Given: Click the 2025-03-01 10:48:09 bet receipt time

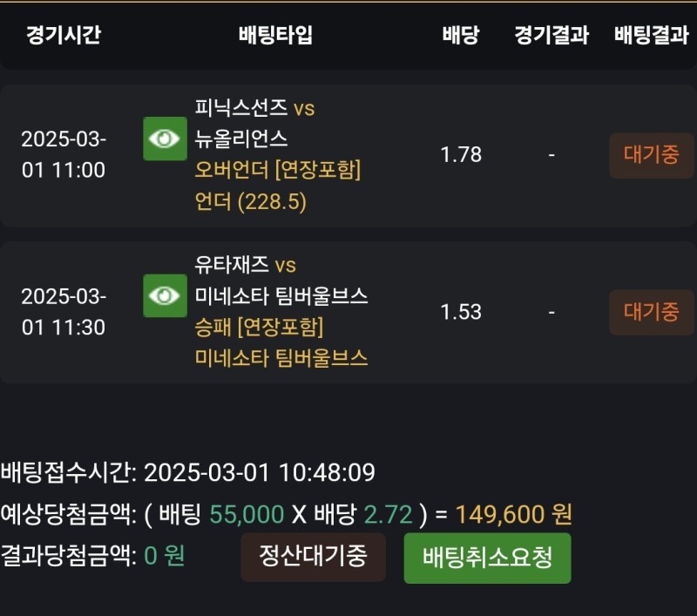Looking at the screenshot, I should pyautogui.click(x=259, y=473).
